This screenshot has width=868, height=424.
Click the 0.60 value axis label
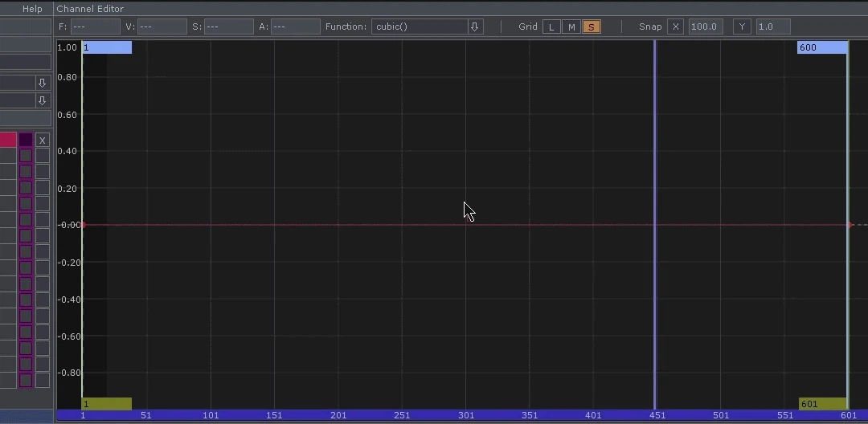(67, 114)
